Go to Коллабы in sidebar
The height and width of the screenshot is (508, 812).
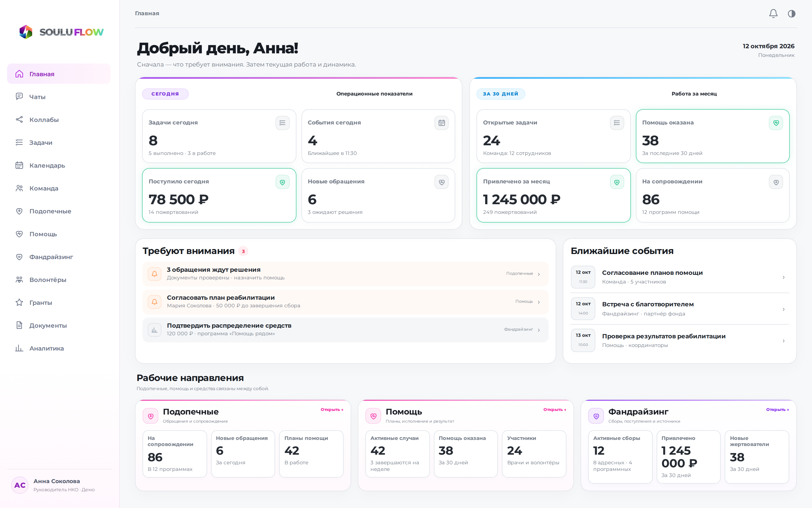point(59,120)
